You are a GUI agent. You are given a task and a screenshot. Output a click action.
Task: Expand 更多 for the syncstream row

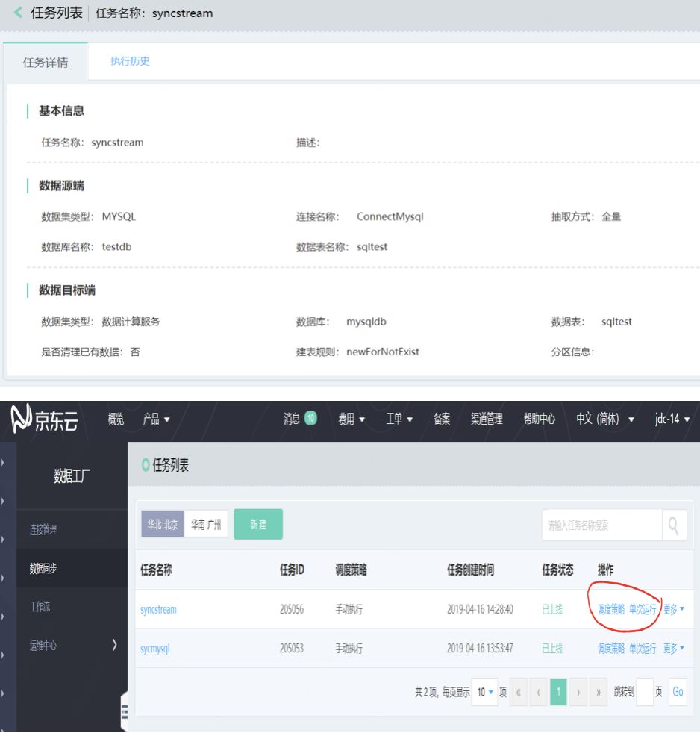pyautogui.click(x=673, y=608)
